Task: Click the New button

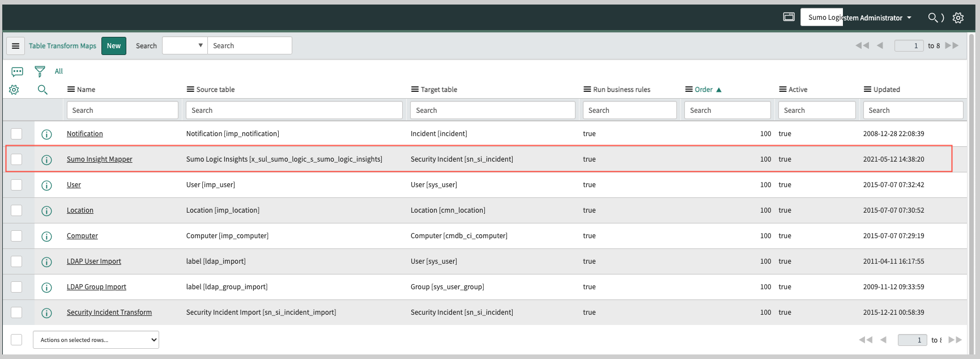Action: click(114, 46)
